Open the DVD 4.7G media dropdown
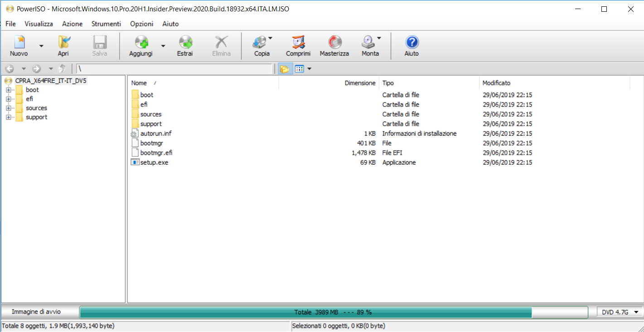 620,312
